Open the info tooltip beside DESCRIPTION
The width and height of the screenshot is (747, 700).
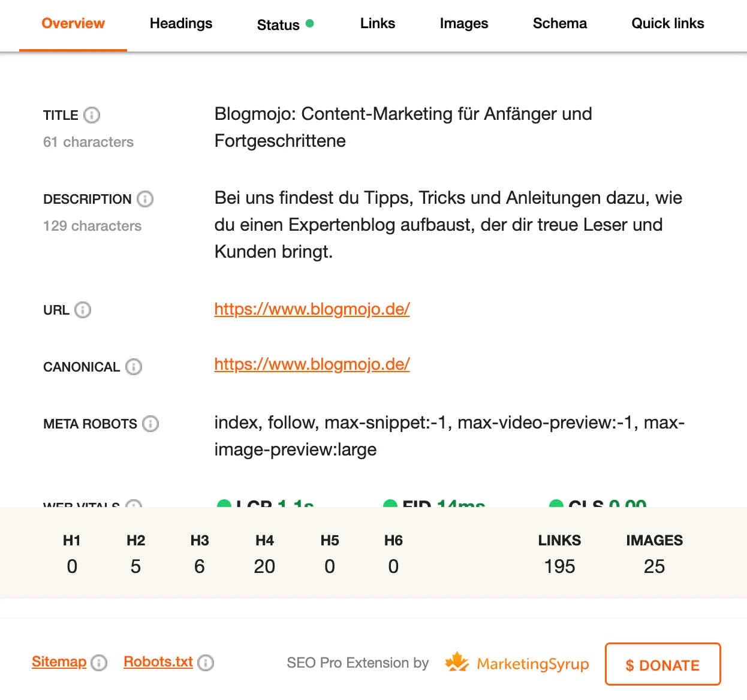click(144, 199)
